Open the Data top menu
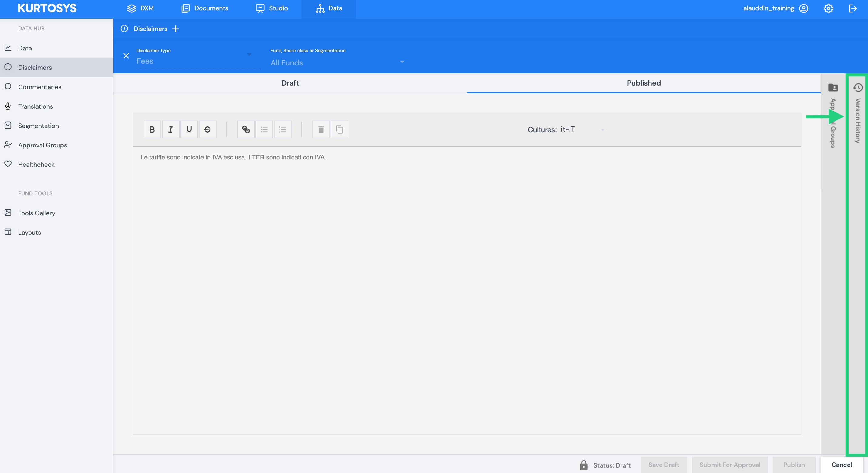868x473 pixels. [x=329, y=8]
